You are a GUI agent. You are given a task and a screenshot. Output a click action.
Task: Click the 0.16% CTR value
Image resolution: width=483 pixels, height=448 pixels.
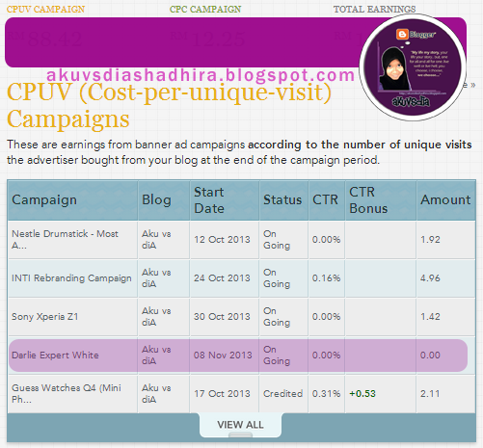point(326,277)
